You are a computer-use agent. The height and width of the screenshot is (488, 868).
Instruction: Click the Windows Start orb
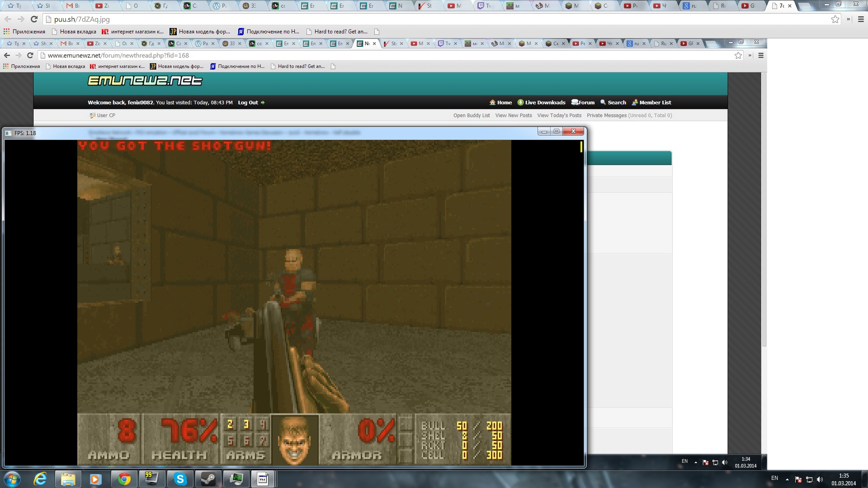point(12,479)
